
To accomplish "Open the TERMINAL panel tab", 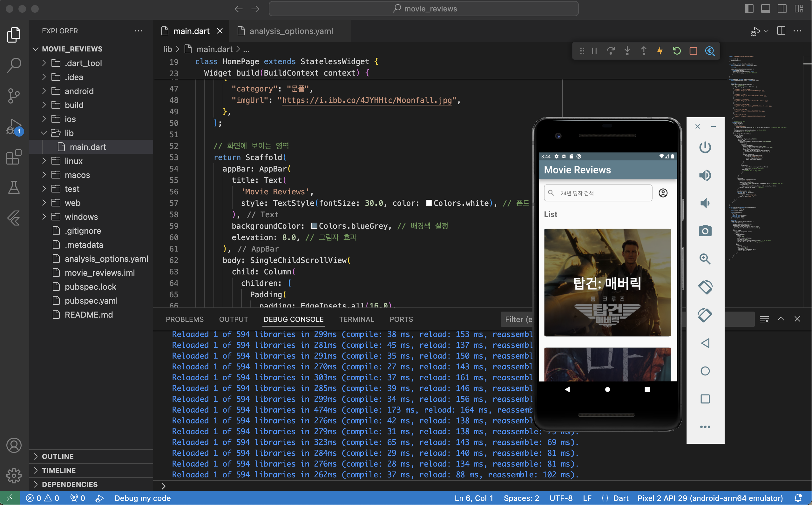I will click(x=356, y=319).
